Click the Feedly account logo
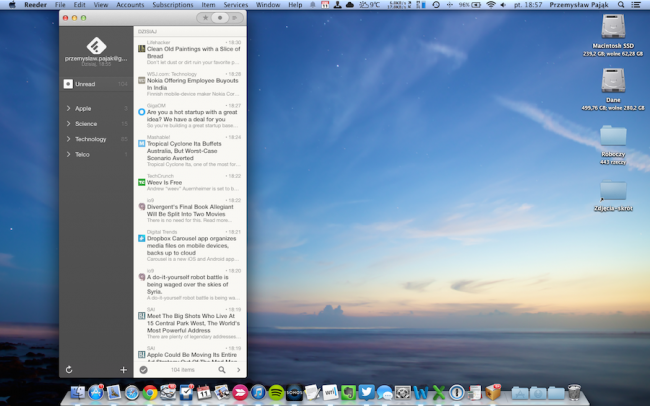The image size is (650, 406). pyautogui.click(x=96, y=45)
